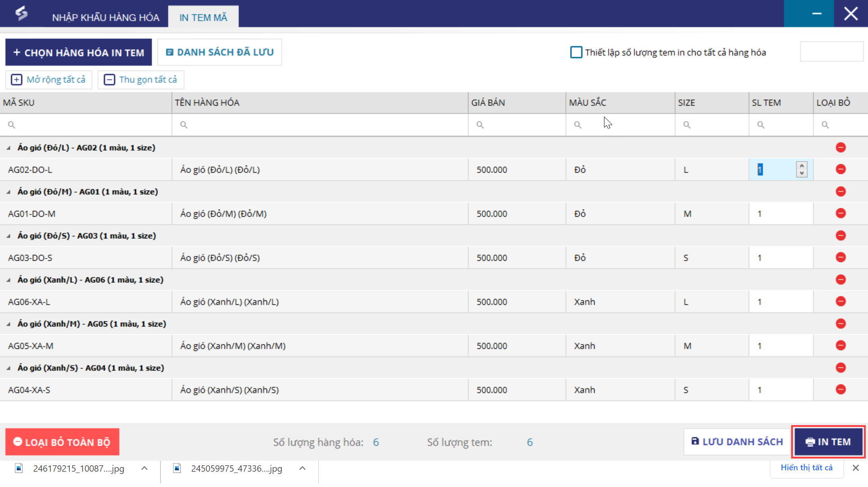
Task: Print labels with IN TEM button
Action: tap(828, 442)
